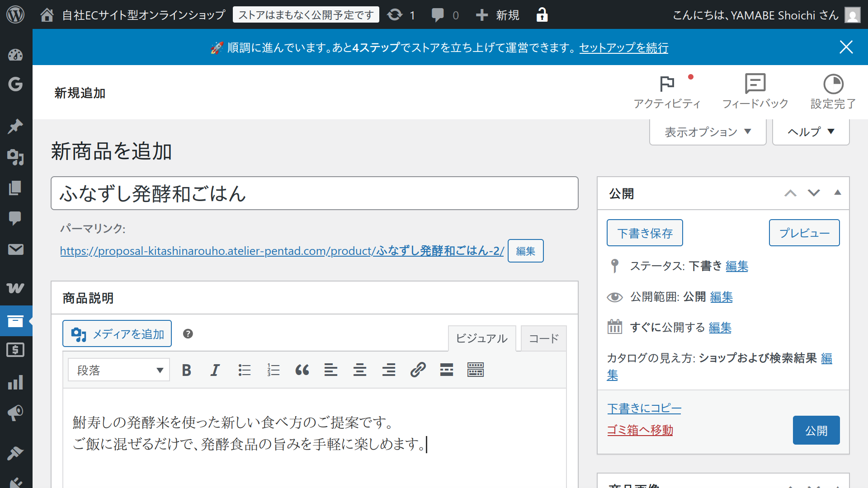Collapse the 公開 panel
The image size is (868, 488).
click(838, 193)
